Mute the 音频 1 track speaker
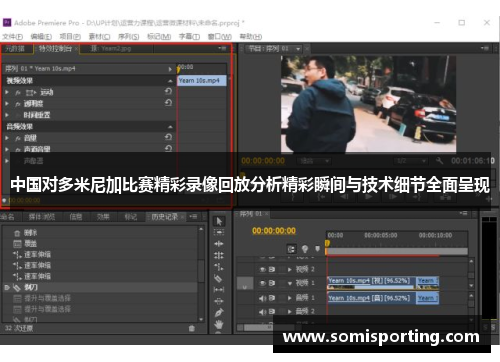Viewport: 500px width, 362px height. (x=263, y=298)
